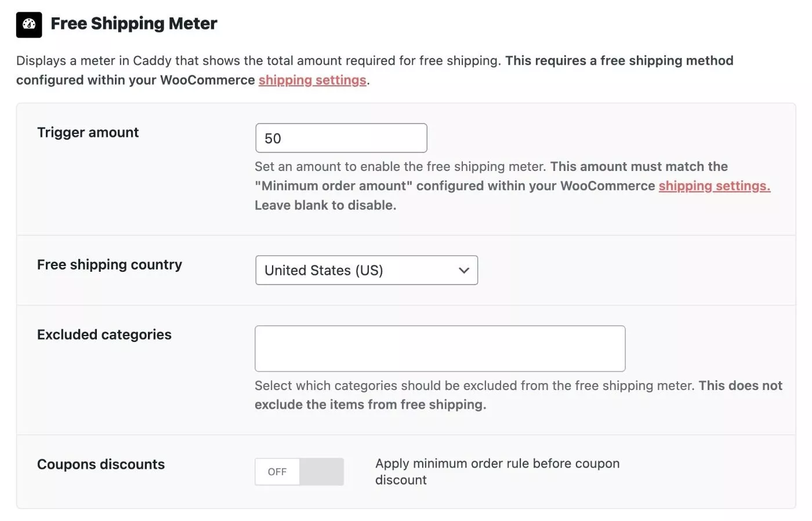Image resolution: width=812 pixels, height=521 pixels.
Task: Click the Coupons discounts label
Action: point(101,465)
